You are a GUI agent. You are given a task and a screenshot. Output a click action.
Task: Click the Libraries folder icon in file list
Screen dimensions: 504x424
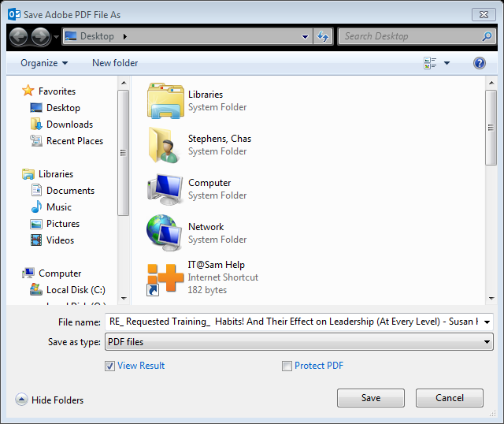(x=165, y=101)
